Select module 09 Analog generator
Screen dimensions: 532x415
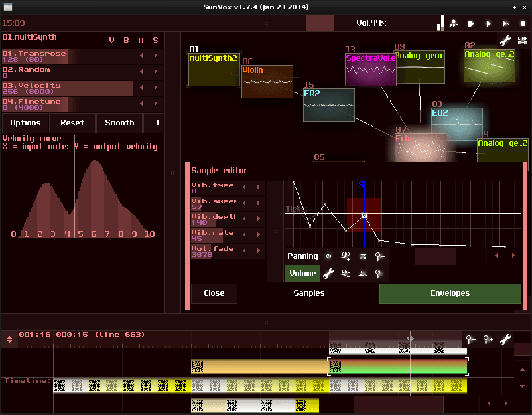pos(421,67)
